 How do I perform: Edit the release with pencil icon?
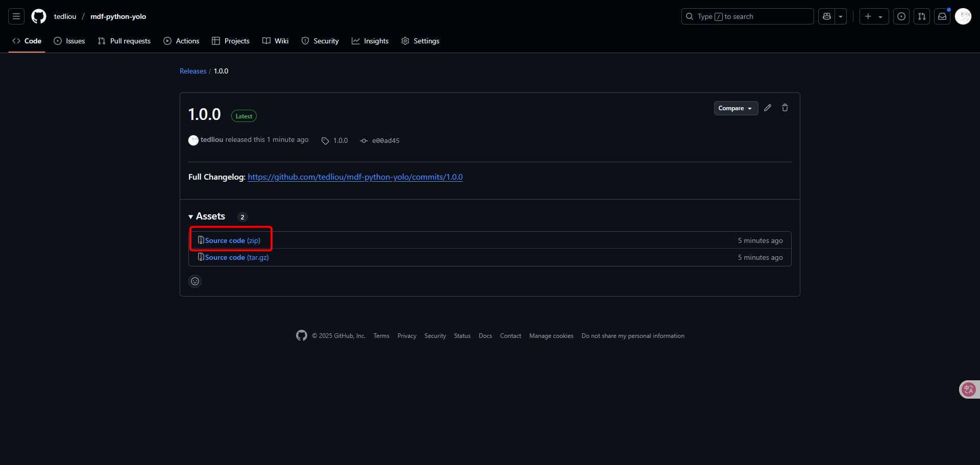coord(768,108)
